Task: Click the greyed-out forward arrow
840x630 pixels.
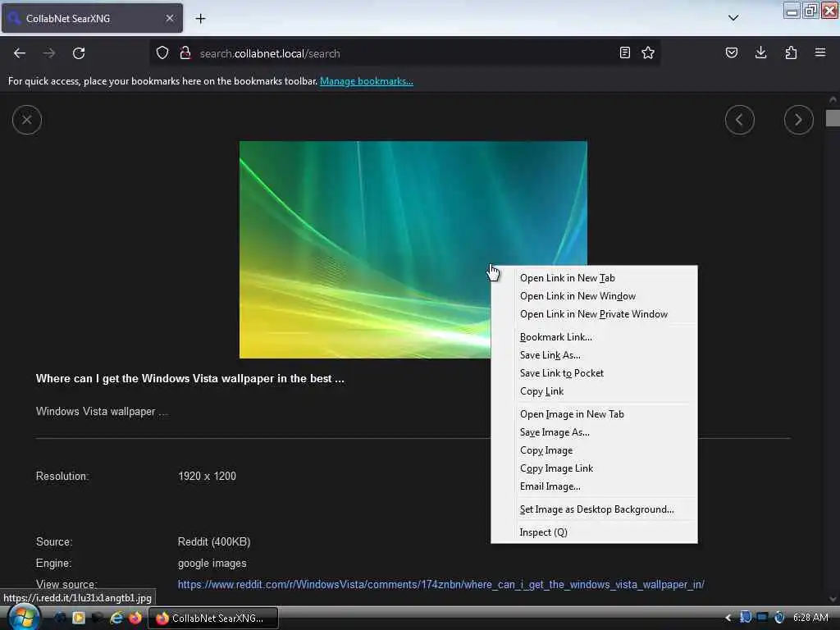Action: pyautogui.click(x=48, y=53)
